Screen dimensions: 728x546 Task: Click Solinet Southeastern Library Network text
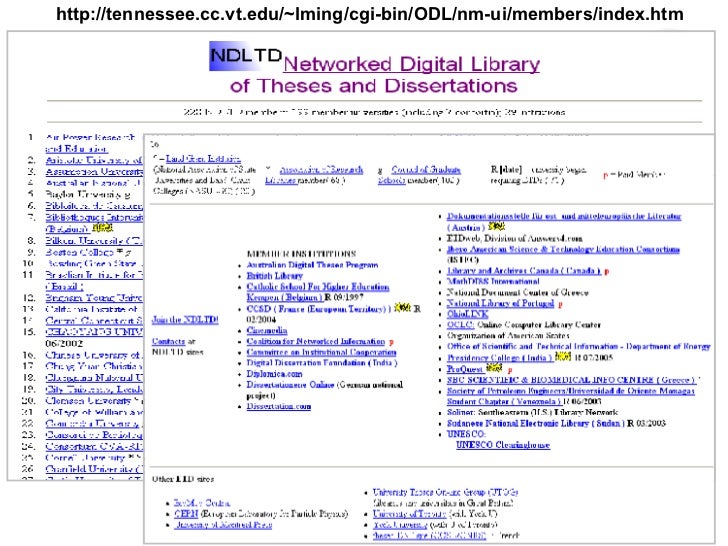(532, 412)
